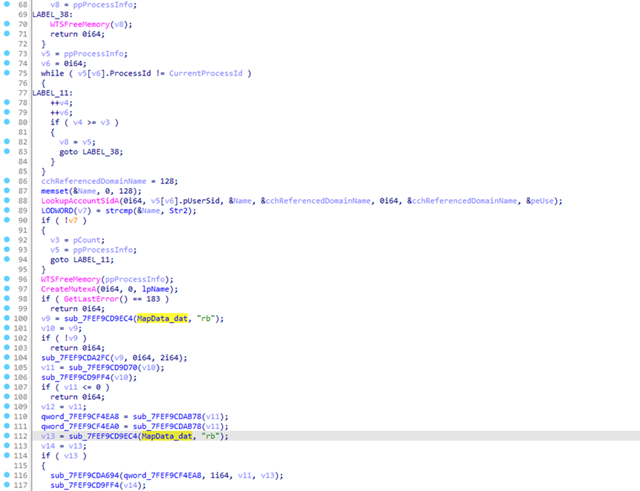Set breakpoint at line 89 strcmp line
This screenshot has width=640, height=491.
coord(7,210)
